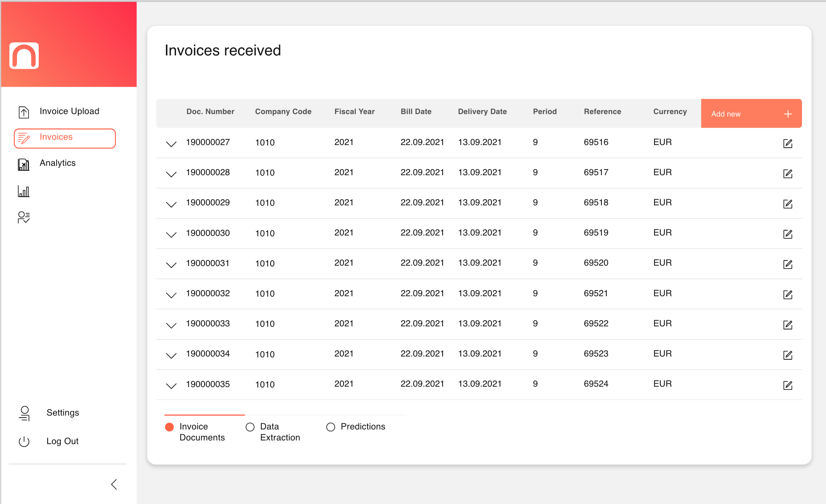The image size is (826, 504).
Task: Select Invoice Documents radio option
Action: (170, 427)
